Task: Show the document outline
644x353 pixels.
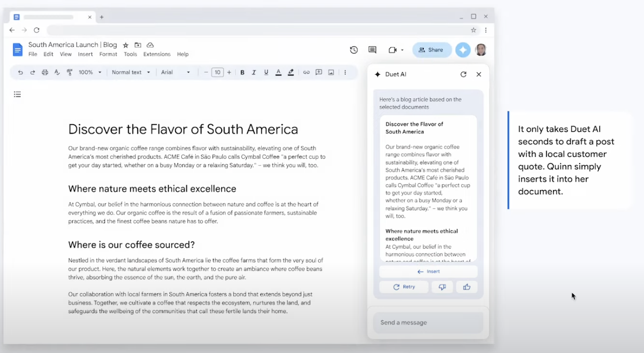Action: [x=17, y=94]
